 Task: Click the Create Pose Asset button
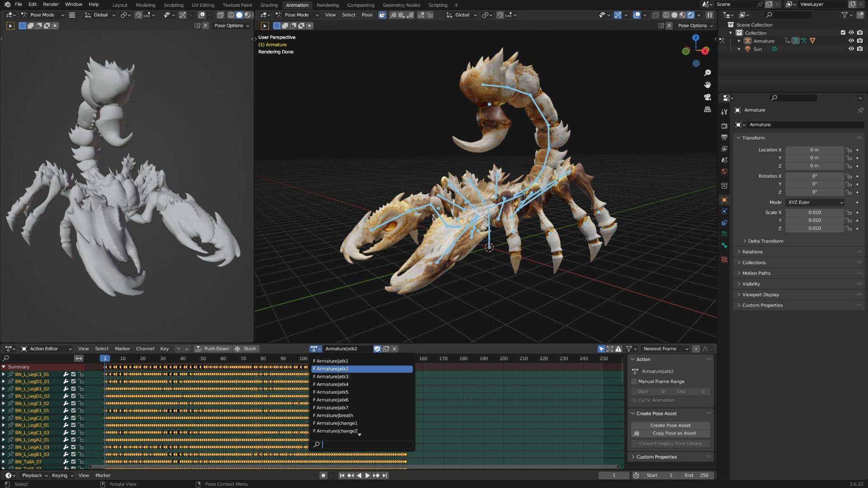(670, 426)
